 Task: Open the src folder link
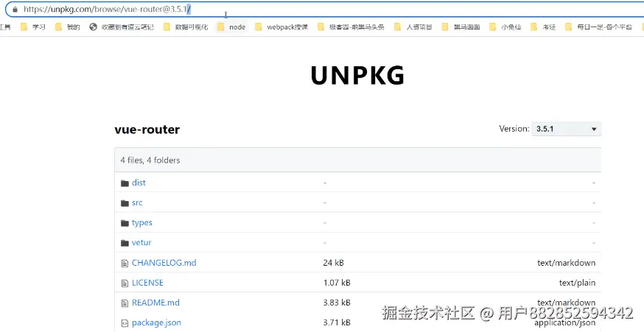click(137, 202)
